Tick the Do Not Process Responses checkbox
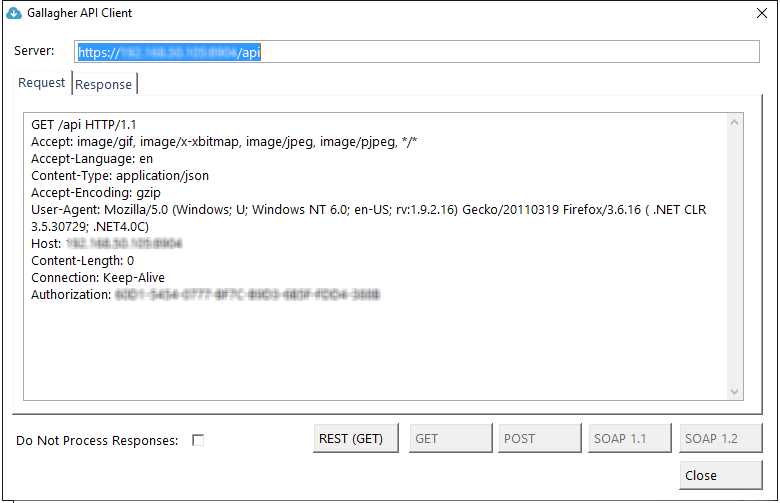Image resolution: width=780 pixels, height=503 pixels. click(x=198, y=440)
